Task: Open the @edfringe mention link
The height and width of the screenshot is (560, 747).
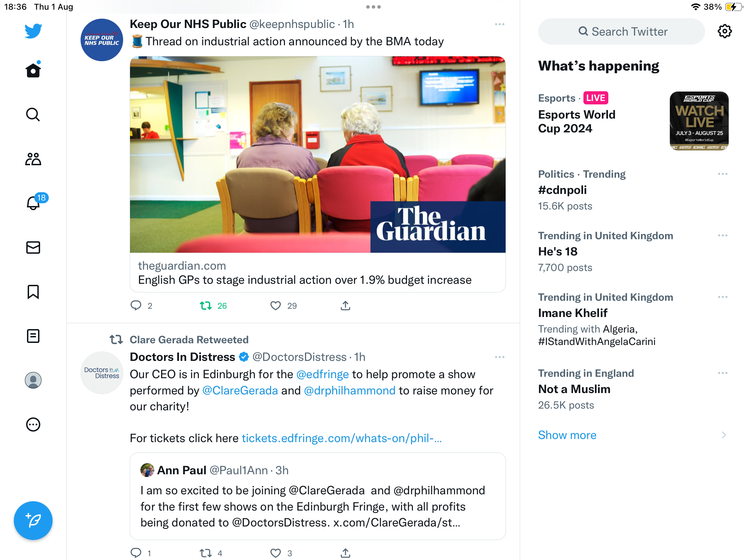Action: [x=322, y=374]
